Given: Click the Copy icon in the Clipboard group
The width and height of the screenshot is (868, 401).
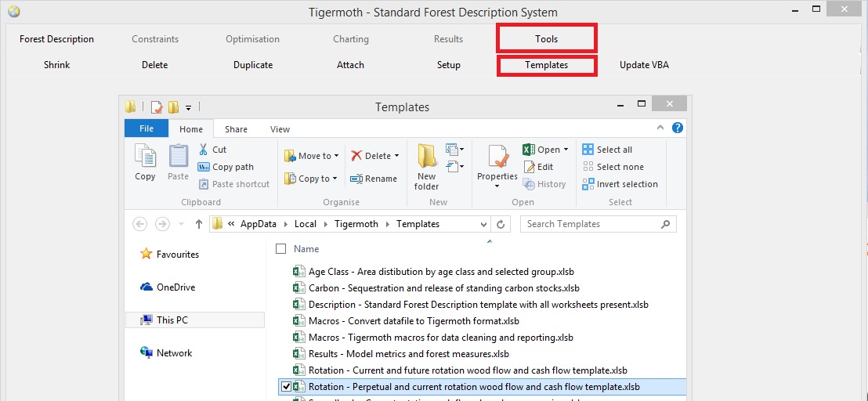Looking at the screenshot, I should click(145, 156).
